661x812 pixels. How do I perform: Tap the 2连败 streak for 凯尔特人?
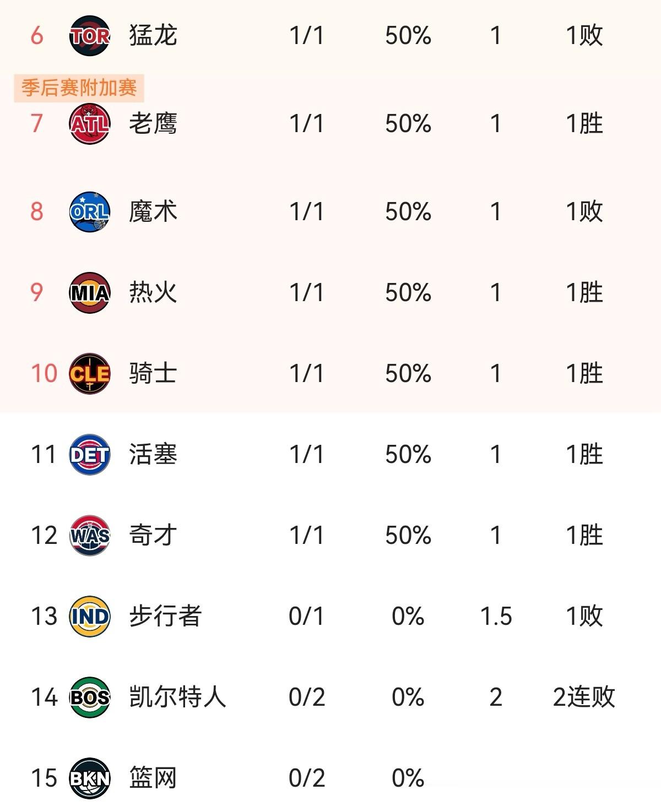(584, 697)
